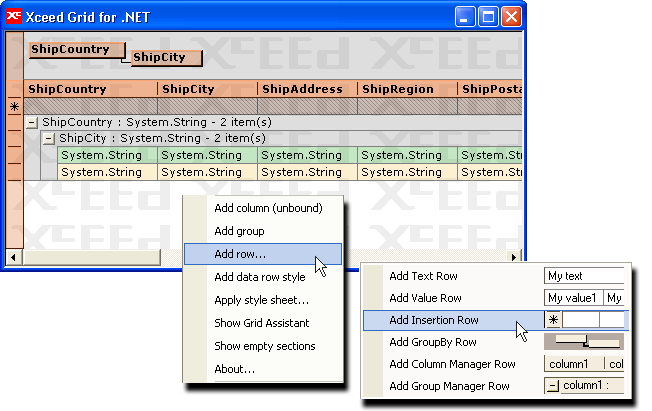This screenshot has width=652, height=411.
Task: Click the horizontal scrollbar left arrow
Action: click(x=13, y=257)
